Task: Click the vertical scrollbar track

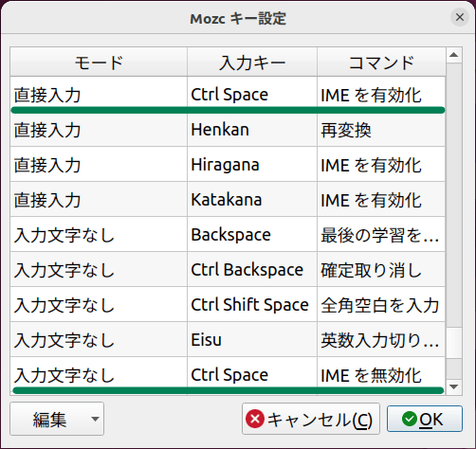Action: click(454, 196)
